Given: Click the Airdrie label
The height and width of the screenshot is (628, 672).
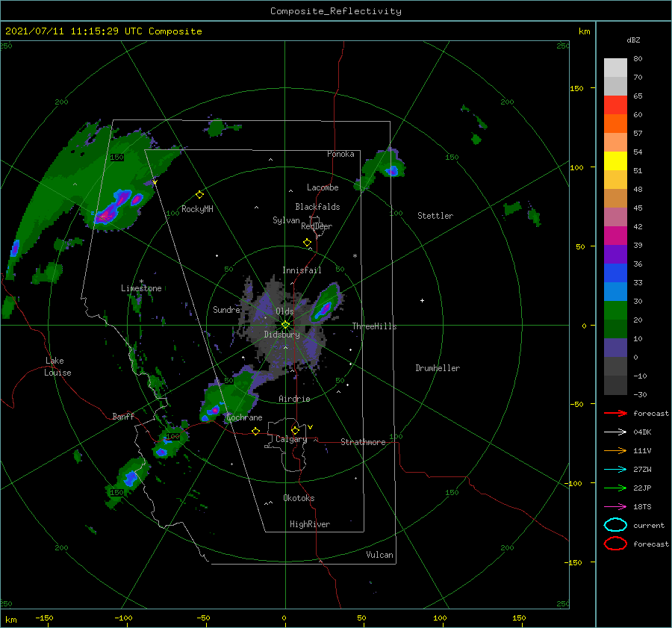Looking at the screenshot, I should pyautogui.click(x=294, y=399).
